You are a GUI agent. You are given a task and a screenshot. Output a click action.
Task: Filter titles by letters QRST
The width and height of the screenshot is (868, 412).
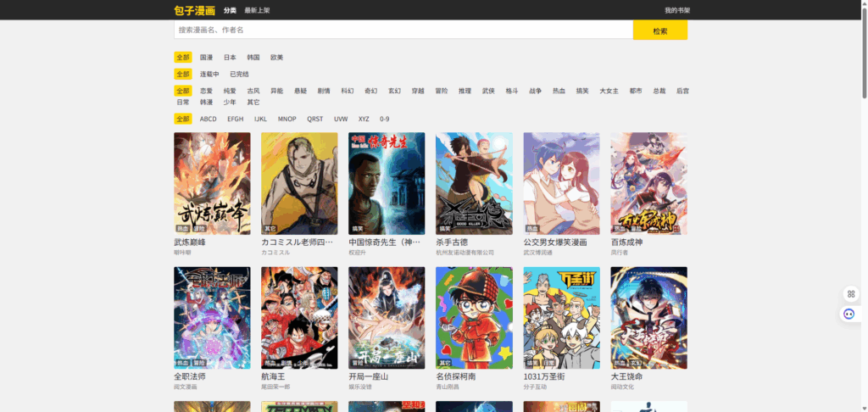pos(315,119)
